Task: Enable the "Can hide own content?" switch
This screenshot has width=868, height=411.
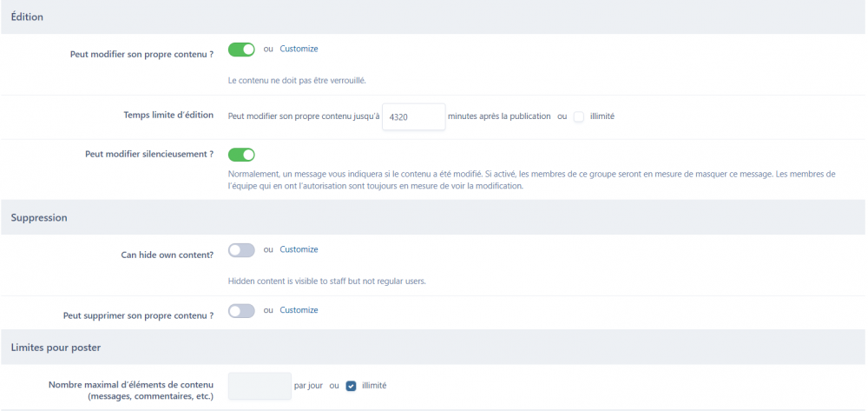Action: [241, 250]
